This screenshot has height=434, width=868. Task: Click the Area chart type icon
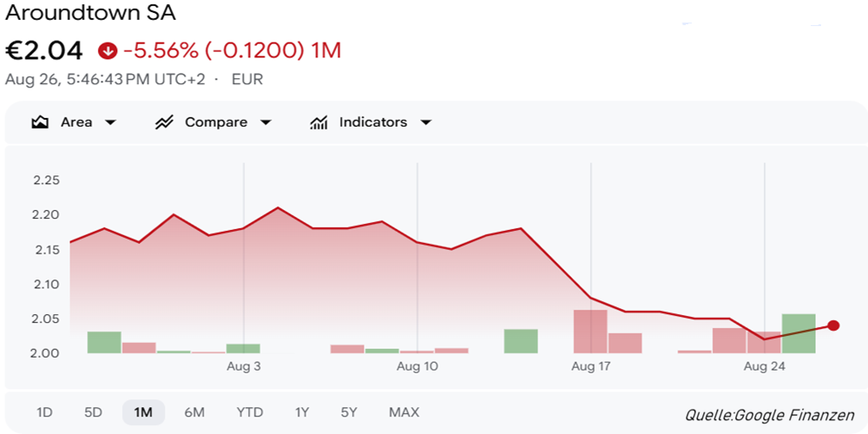pos(40,122)
